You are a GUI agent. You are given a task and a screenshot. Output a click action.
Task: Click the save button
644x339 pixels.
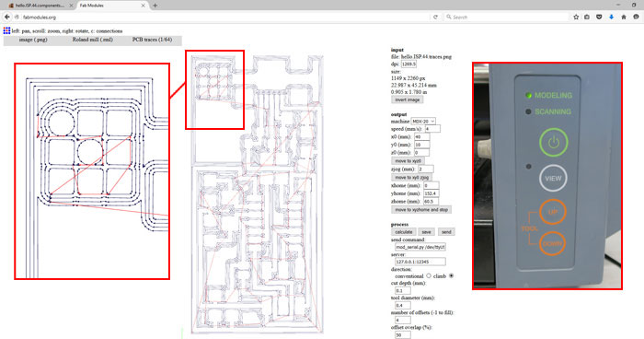point(426,232)
